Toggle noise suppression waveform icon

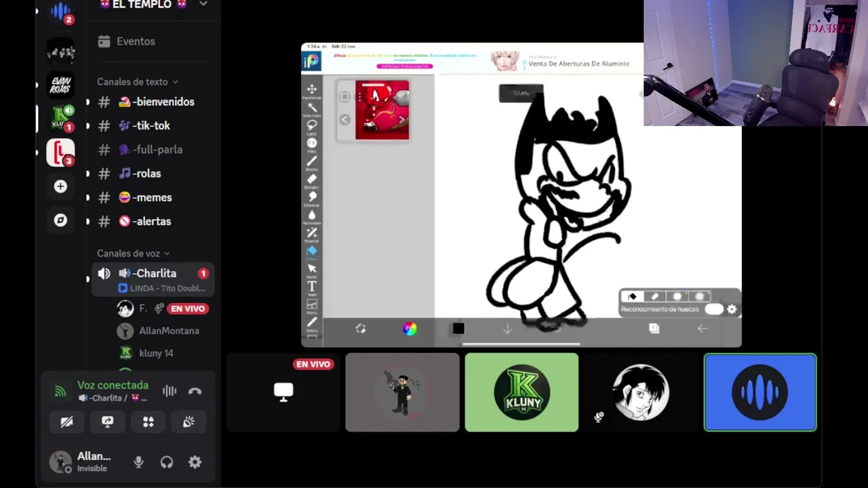point(170,391)
